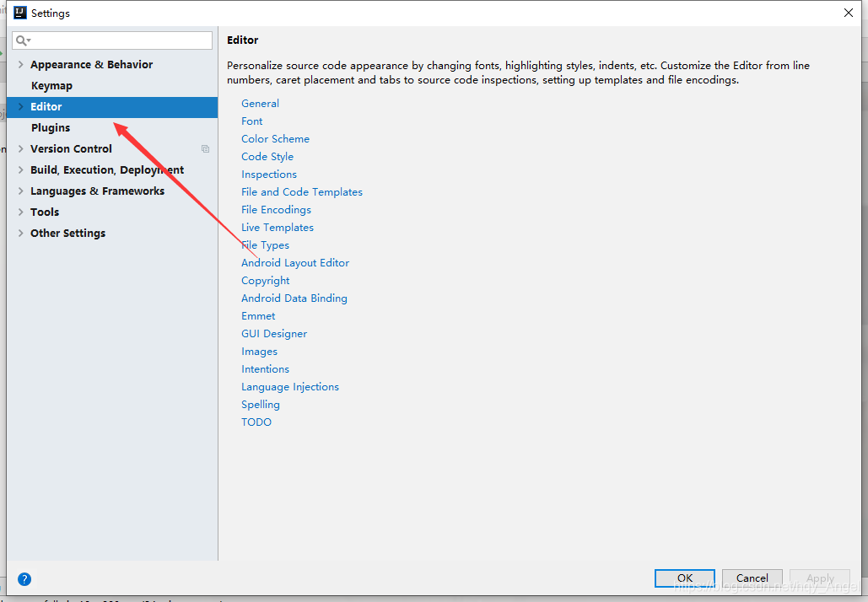868x602 pixels.
Task: Open the Android Data Binding link
Action: (294, 298)
